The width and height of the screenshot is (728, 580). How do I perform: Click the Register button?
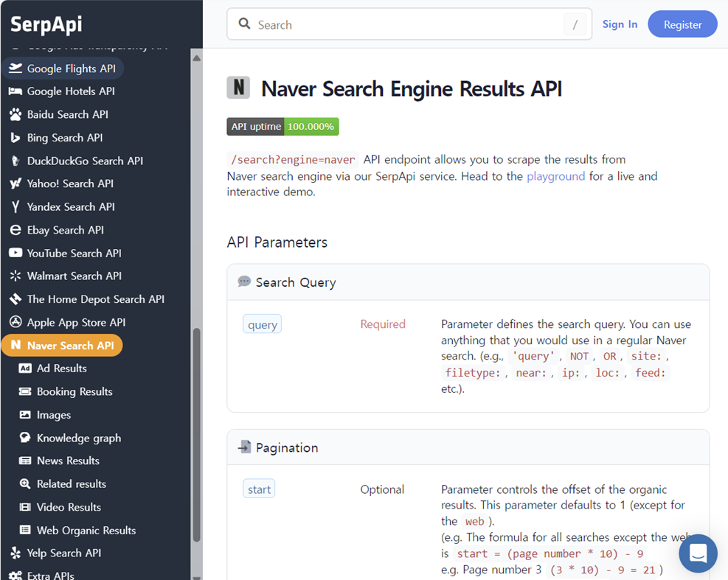[682, 24]
